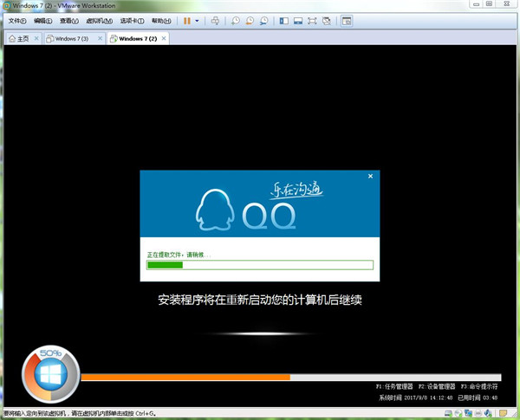520x420 pixels.
Task: Toggle the library sidebar view icon
Action: pyautogui.click(x=284, y=21)
